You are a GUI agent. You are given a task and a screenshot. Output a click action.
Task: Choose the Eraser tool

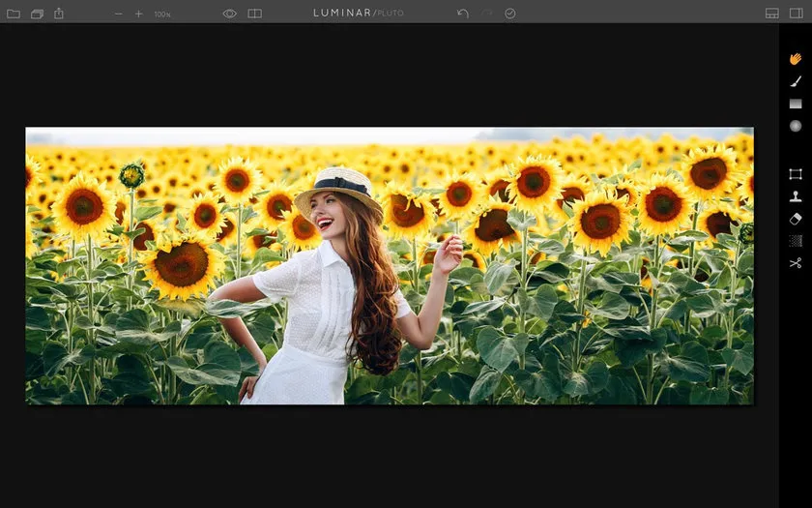tap(795, 219)
